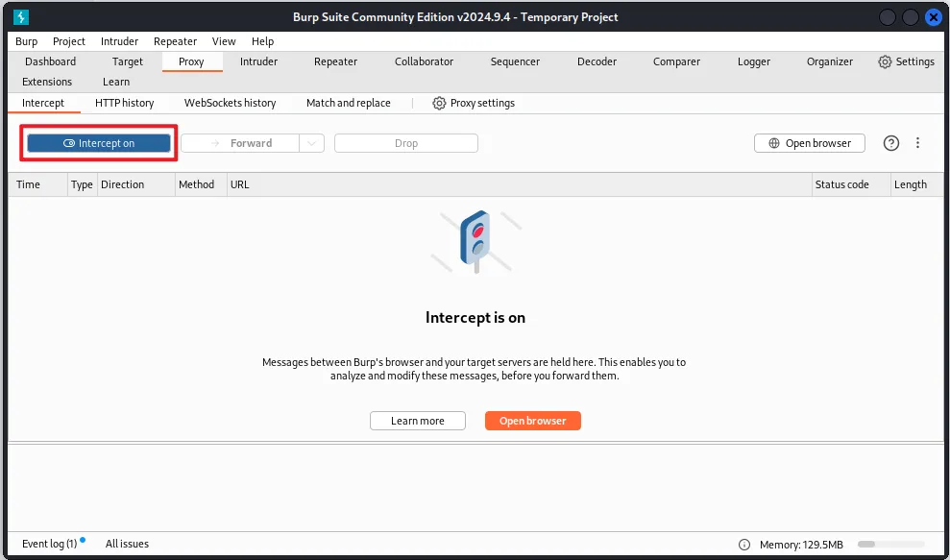
Task: Sort by the URL column header
Action: [x=519, y=184]
